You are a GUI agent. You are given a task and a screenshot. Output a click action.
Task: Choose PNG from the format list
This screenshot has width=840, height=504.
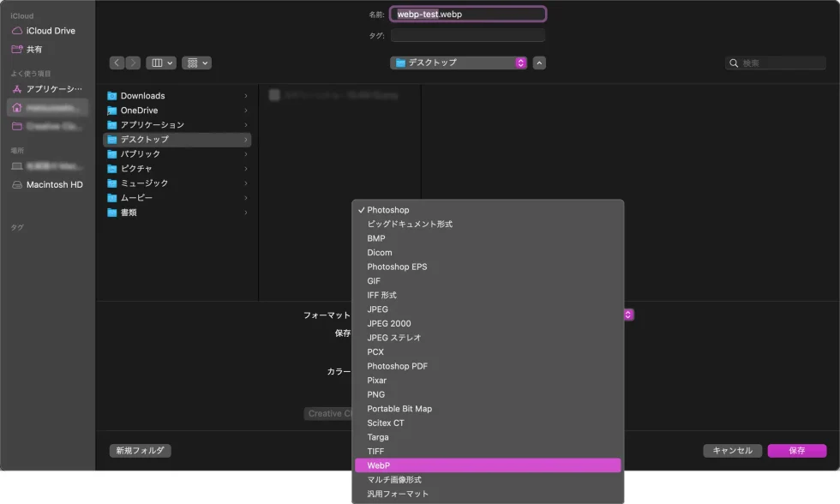click(376, 394)
